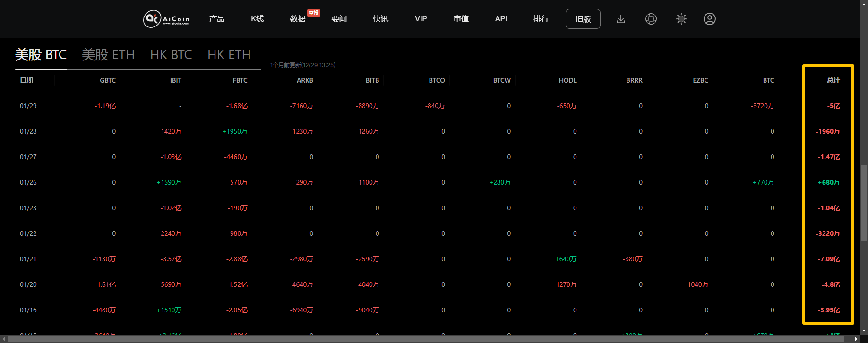
Task: Open the download icon in header
Action: (x=621, y=19)
